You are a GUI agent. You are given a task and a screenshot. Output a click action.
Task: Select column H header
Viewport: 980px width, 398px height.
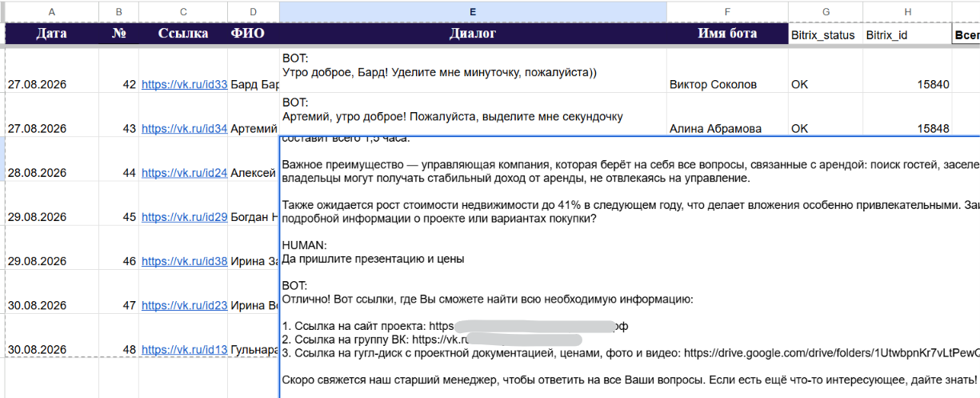[x=907, y=11]
